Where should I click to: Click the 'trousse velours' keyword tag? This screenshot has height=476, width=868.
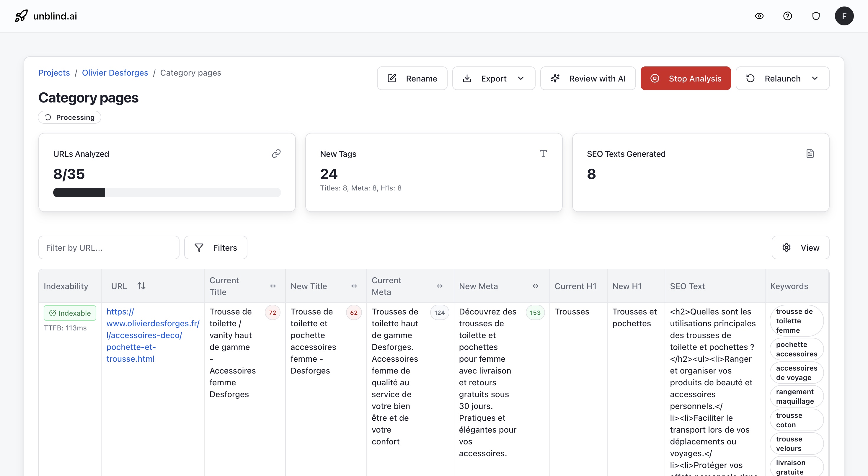point(797,444)
